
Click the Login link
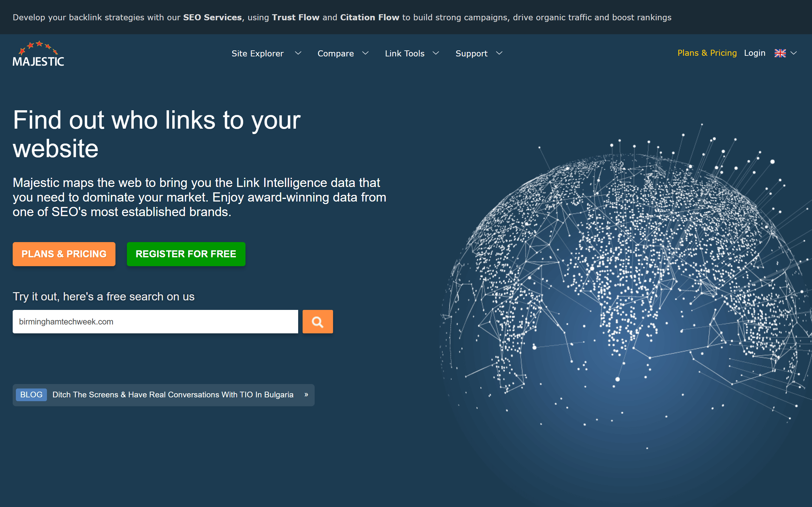754,53
